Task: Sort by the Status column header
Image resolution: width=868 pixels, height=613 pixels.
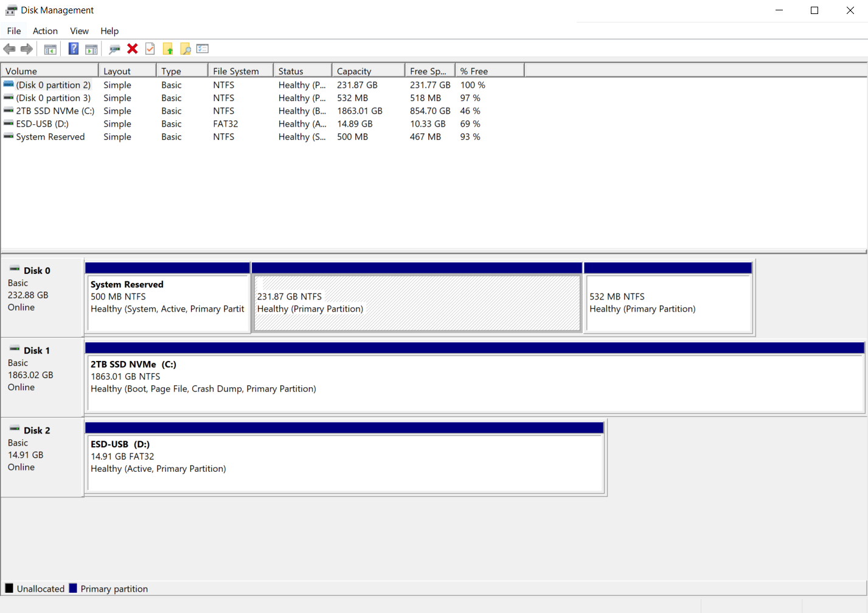Action: [302, 71]
